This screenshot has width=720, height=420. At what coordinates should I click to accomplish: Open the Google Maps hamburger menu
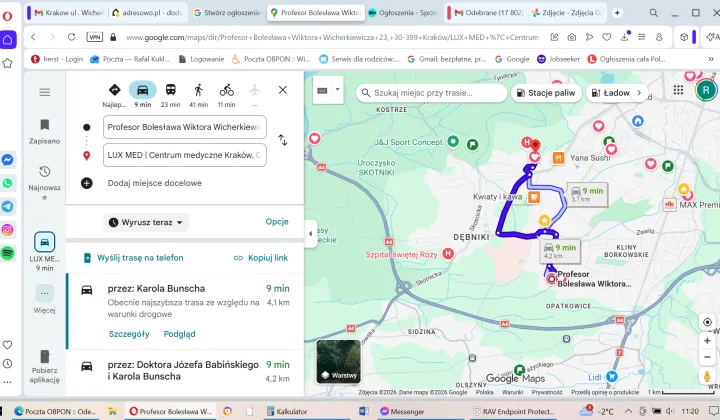pos(44,92)
